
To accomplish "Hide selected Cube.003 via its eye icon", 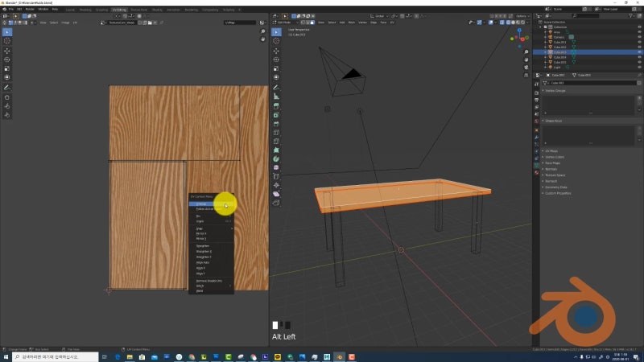I will point(639,52).
